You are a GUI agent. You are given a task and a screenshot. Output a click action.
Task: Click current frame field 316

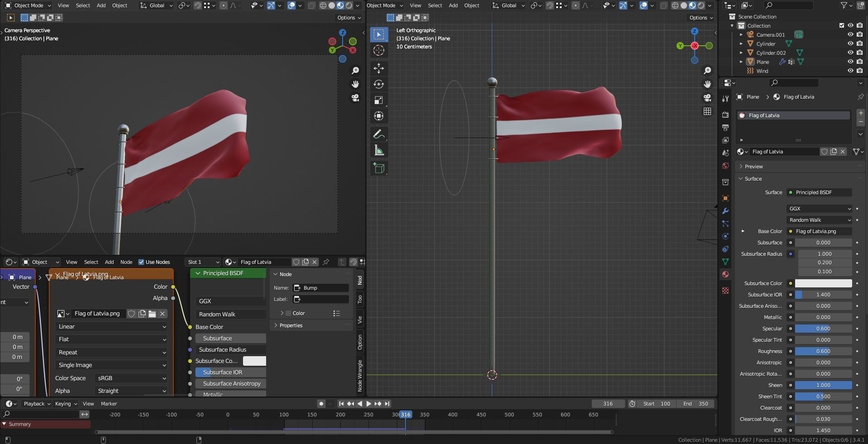(x=608, y=404)
